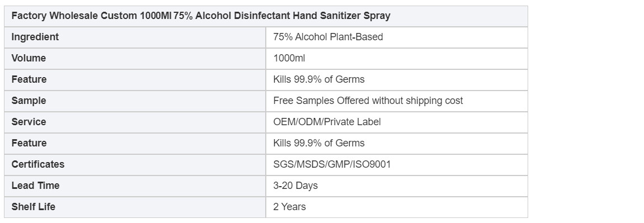Select the Ingredient label cell
This screenshot has height=223, width=644.
click(135, 37)
